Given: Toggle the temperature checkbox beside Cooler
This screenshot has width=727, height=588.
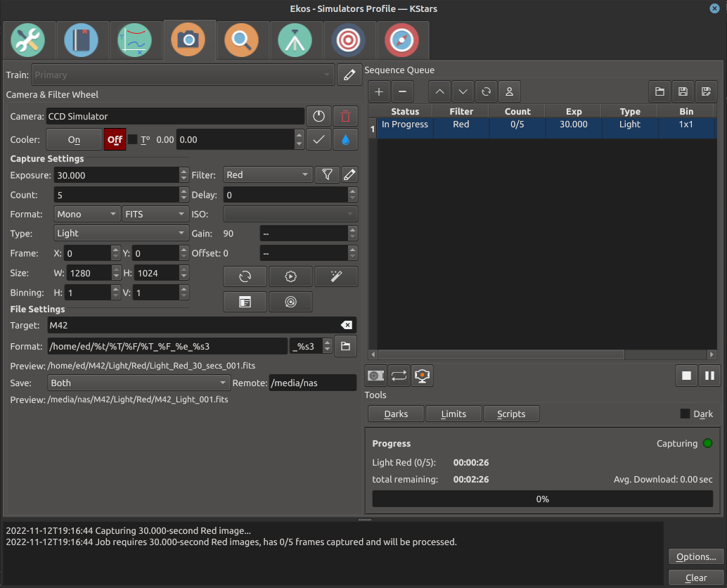Looking at the screenshot, I should 132,139.
